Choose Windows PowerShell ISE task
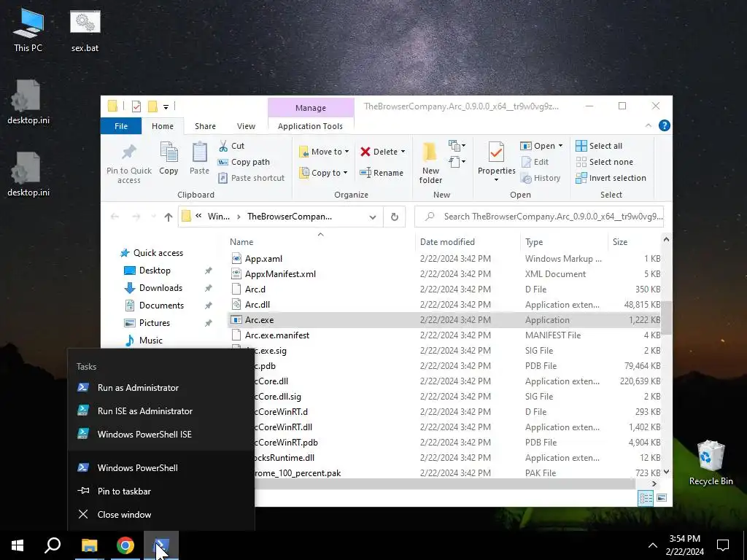 (161, 435)
